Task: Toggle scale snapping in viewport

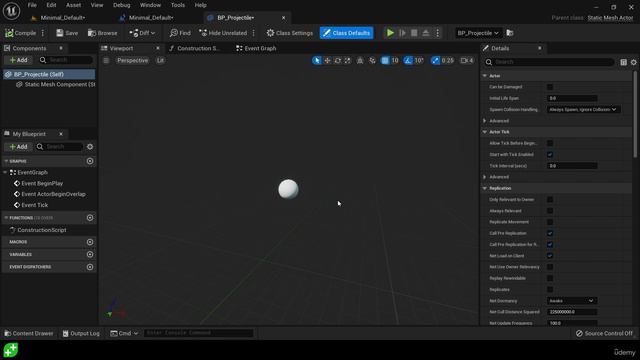Action: (436, 60)
